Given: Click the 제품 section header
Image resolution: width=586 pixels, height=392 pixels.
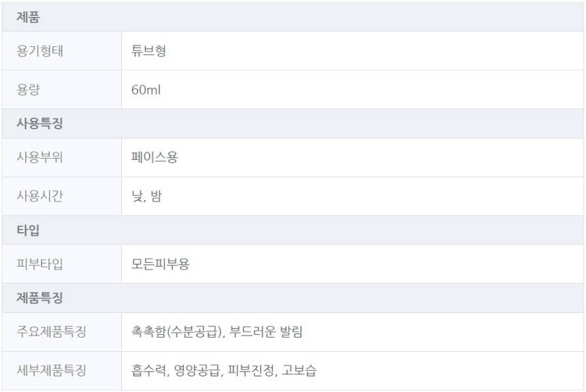Looking at the screenshot, I should 28,17.
